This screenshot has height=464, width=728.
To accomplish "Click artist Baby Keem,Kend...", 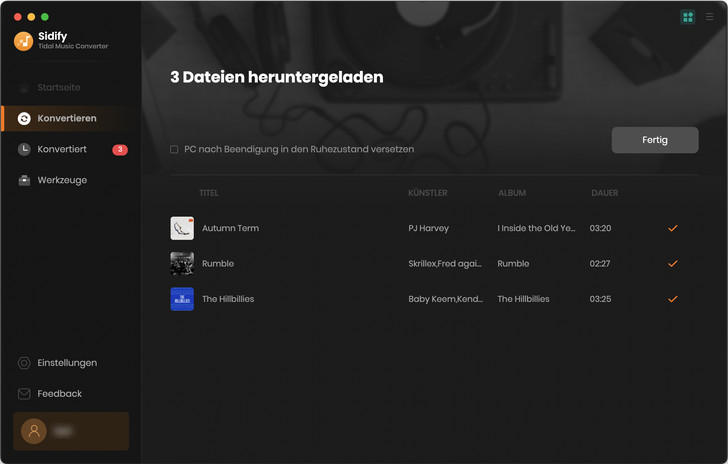I will point(446,299).
